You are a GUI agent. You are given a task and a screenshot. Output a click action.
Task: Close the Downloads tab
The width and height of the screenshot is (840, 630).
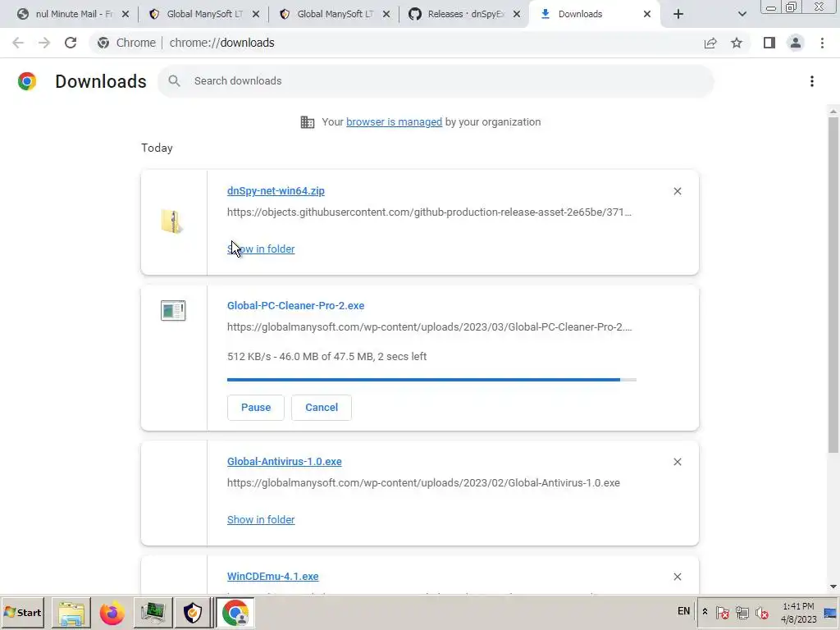[x=647, y=14]
